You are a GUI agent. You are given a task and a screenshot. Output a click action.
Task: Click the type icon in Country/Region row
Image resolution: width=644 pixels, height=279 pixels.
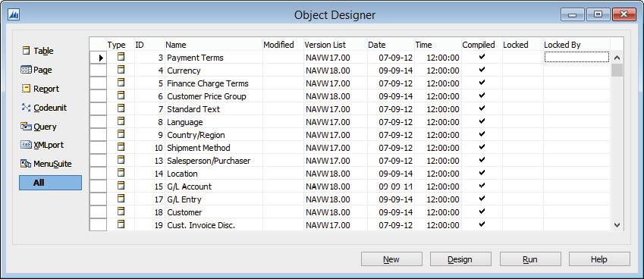pos(121,134)
